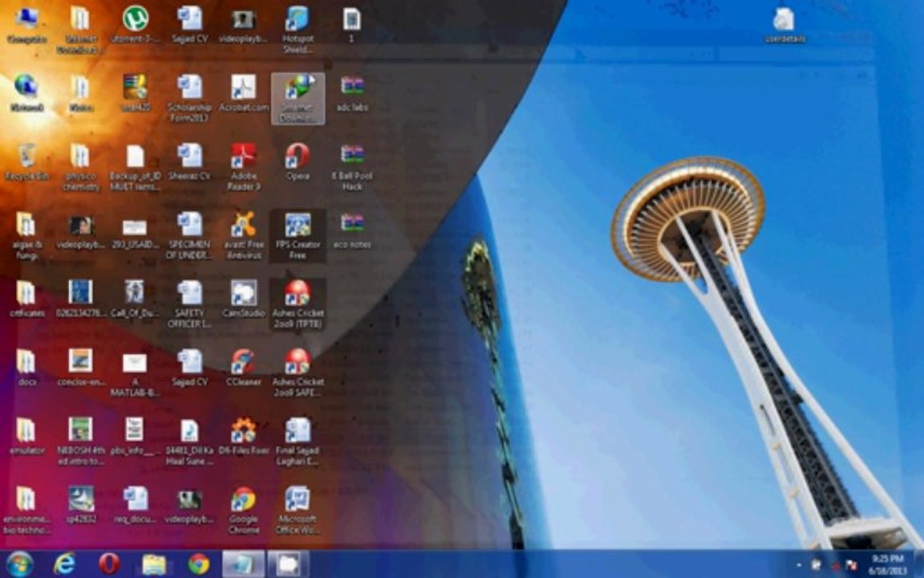Select the Adobe Reader 9 shortcut
The width and height of the screenshot is (924, 578).
244,167
